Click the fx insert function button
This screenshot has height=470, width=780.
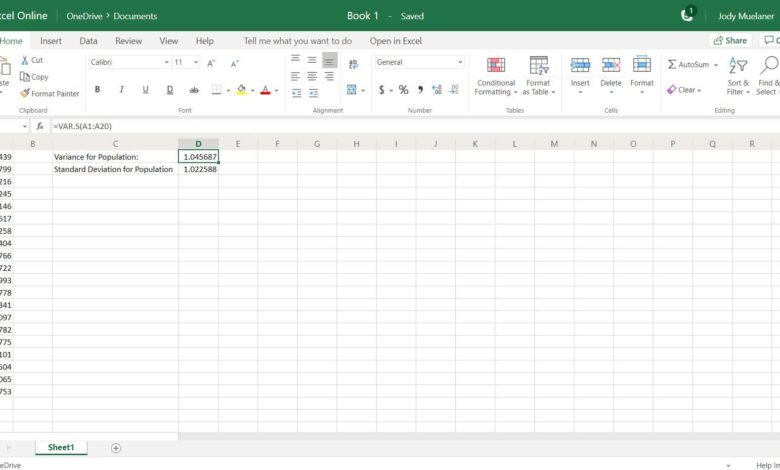(40, 126)
